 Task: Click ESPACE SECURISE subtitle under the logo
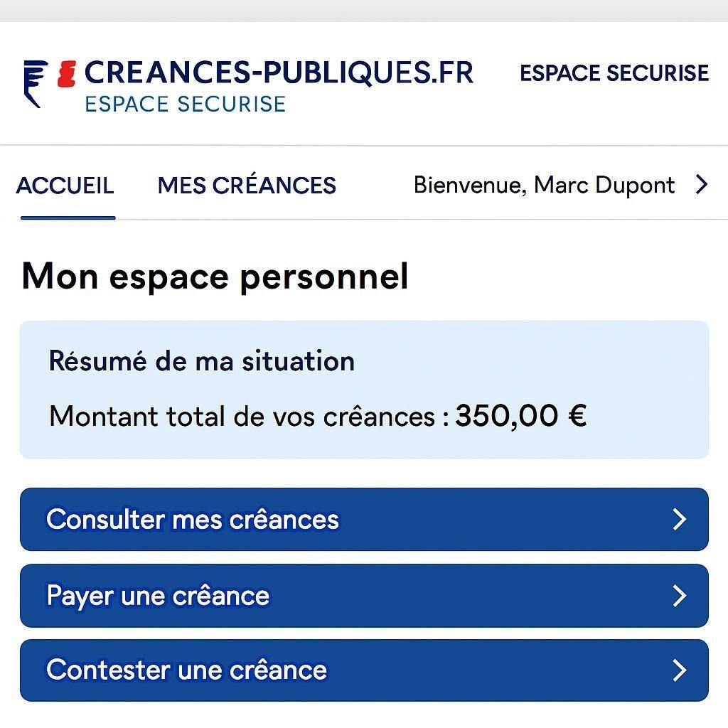185,104
